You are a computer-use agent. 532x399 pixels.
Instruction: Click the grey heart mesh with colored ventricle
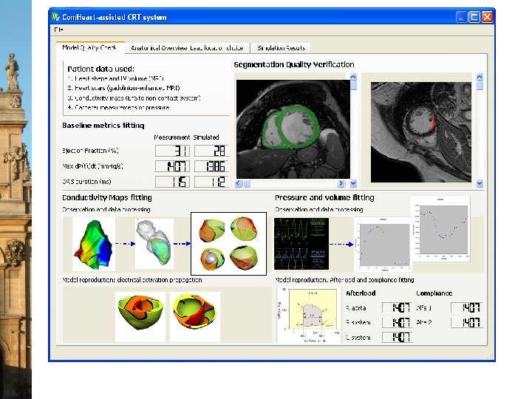[154, 243]
